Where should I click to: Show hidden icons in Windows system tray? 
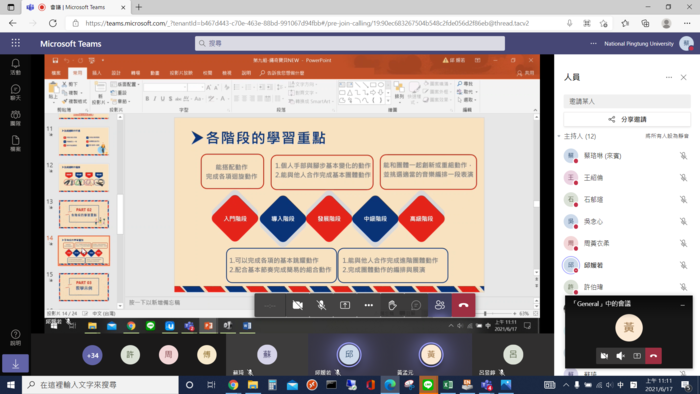point(566,385)
